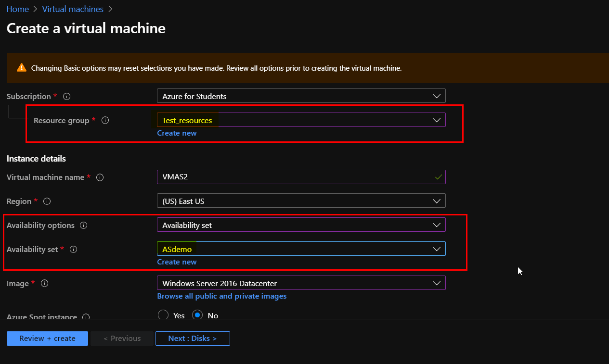
Task: Select No for Azure Spot instance
Action: click(198, 315)
